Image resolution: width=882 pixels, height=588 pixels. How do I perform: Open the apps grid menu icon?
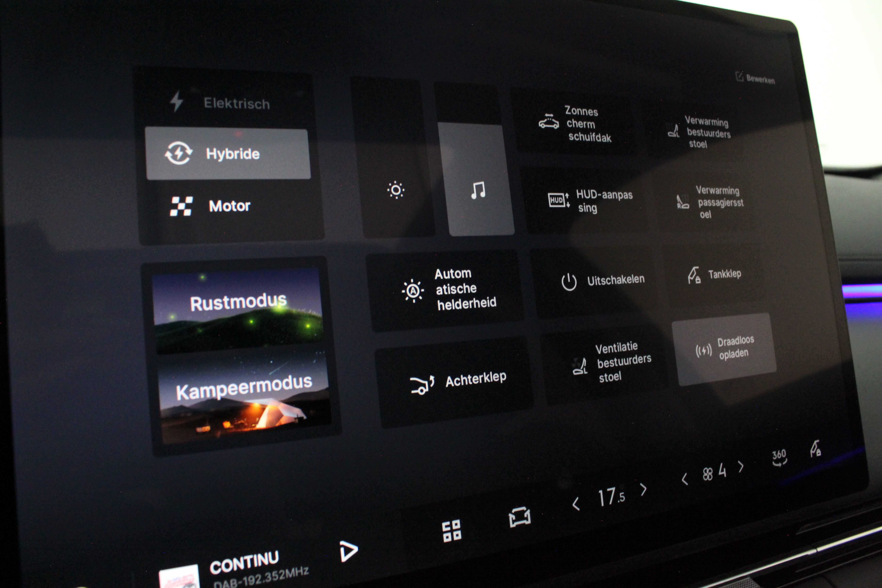point(452,531)
